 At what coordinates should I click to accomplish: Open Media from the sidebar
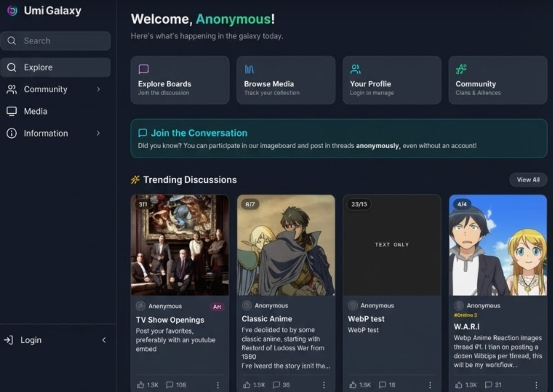point(55,111)
